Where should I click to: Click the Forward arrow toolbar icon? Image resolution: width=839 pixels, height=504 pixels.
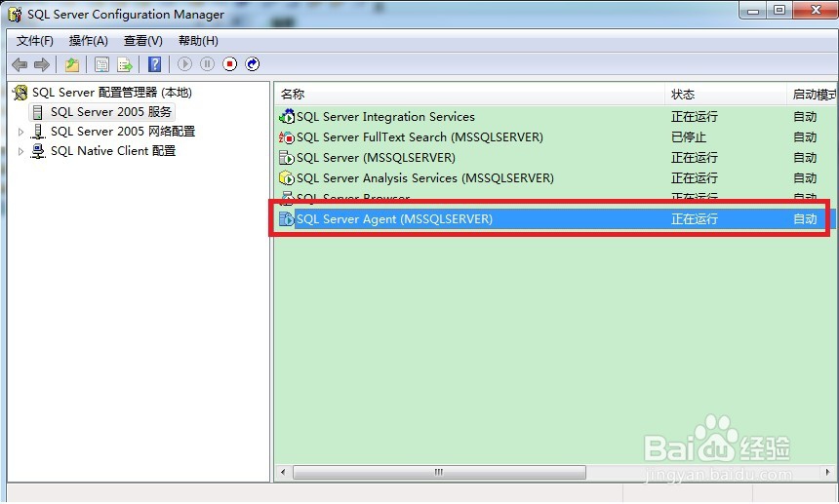coord(42,64)
